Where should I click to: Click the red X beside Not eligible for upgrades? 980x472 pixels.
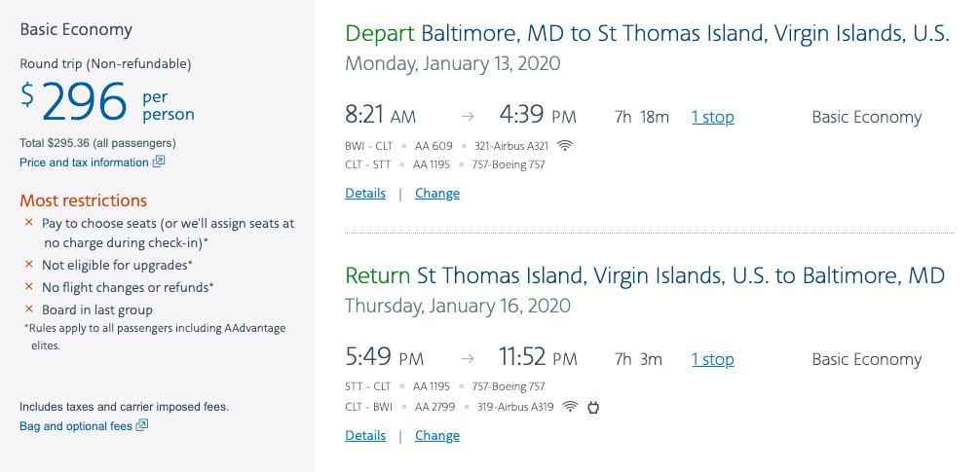(x=29, y=265)
